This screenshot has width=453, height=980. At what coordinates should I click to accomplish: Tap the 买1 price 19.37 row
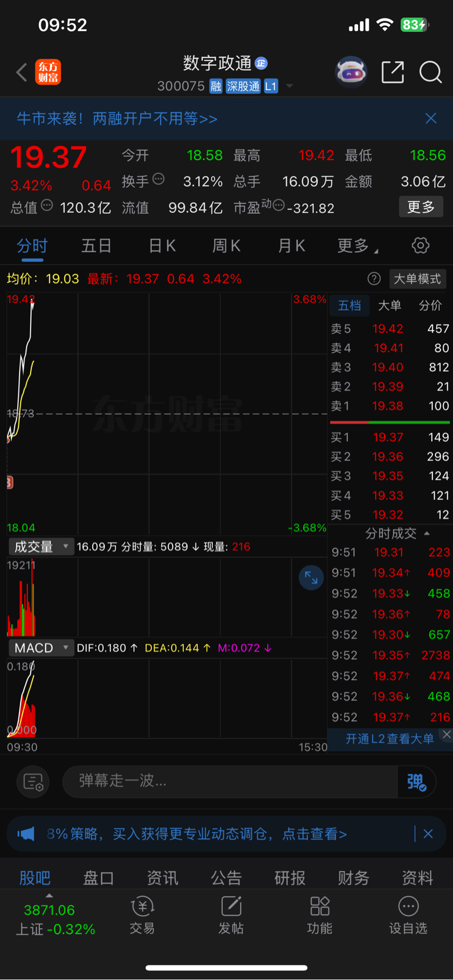point(390,437)
